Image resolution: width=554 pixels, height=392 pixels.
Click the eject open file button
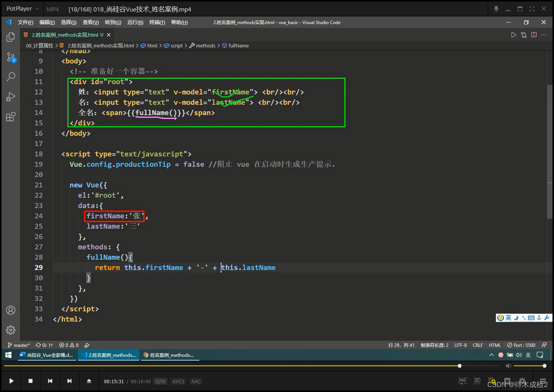pos(89,381)
